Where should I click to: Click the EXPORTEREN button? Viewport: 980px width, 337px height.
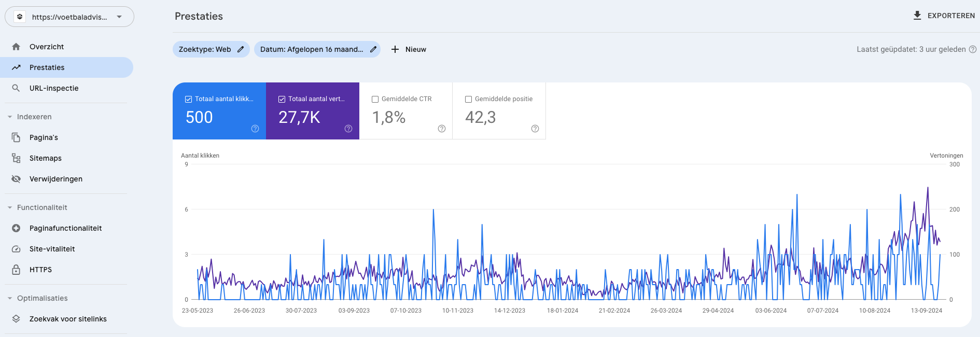pyautogui.click(x=944, y=16)
